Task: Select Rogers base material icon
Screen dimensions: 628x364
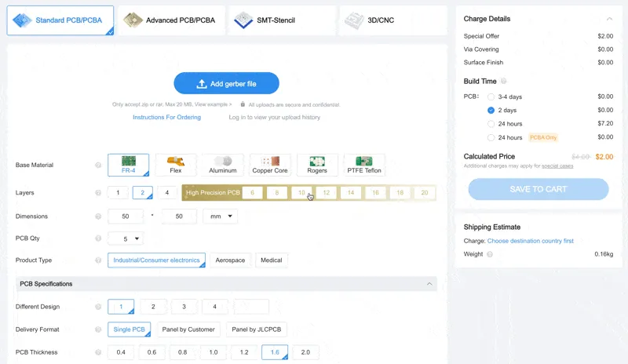Action: 317,165
